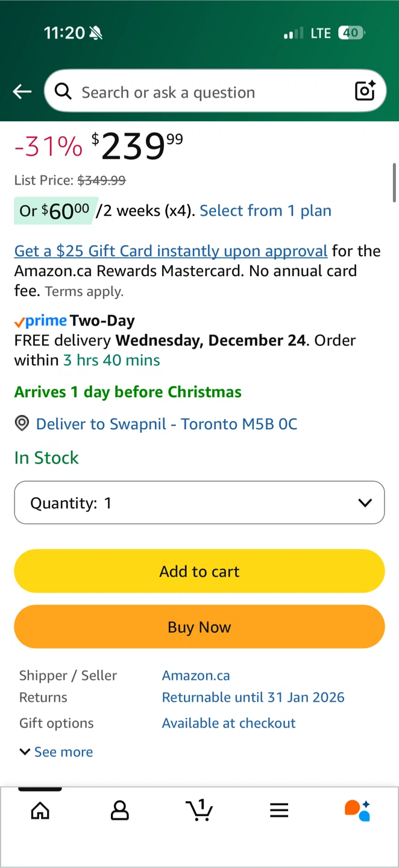Open the shopping cart icon
399x868 pixels.
[x=199, y=810]
